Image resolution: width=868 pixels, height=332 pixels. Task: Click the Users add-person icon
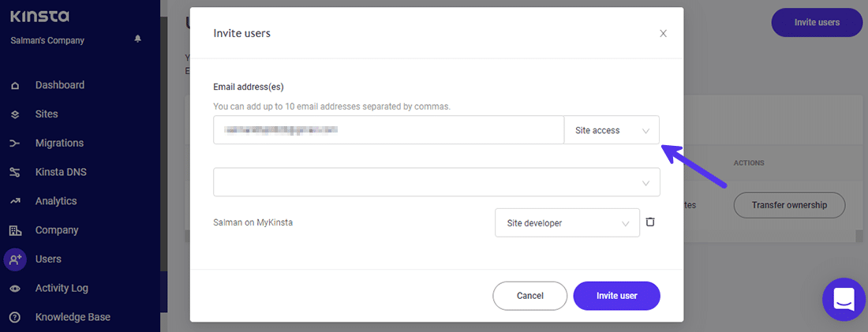(x=15, y=259)
